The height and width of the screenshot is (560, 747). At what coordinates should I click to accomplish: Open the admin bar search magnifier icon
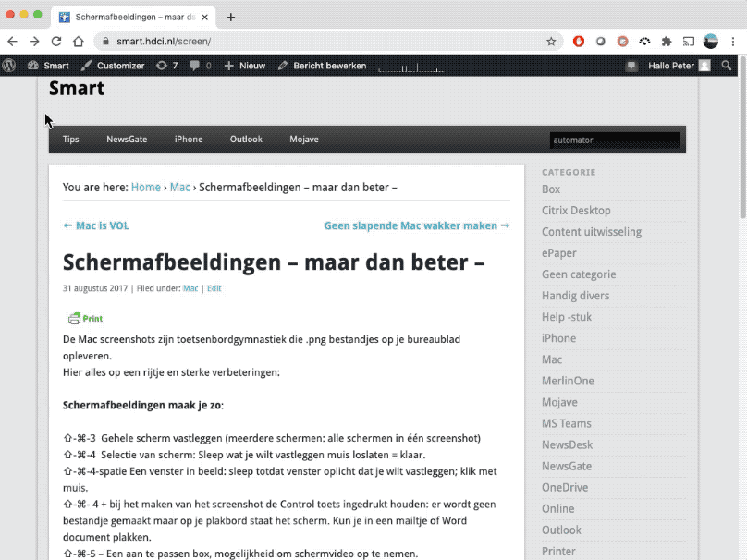click(727, 66)
